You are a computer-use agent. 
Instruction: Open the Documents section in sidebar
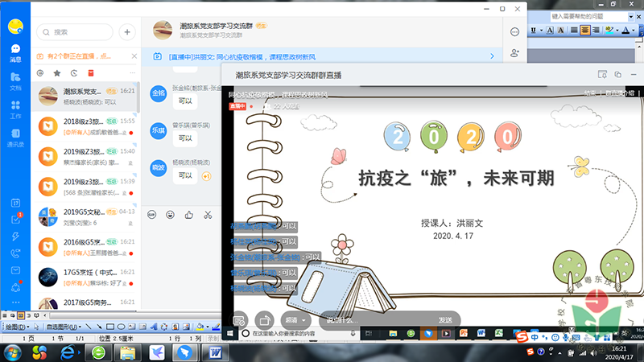[x=15, y=80]
